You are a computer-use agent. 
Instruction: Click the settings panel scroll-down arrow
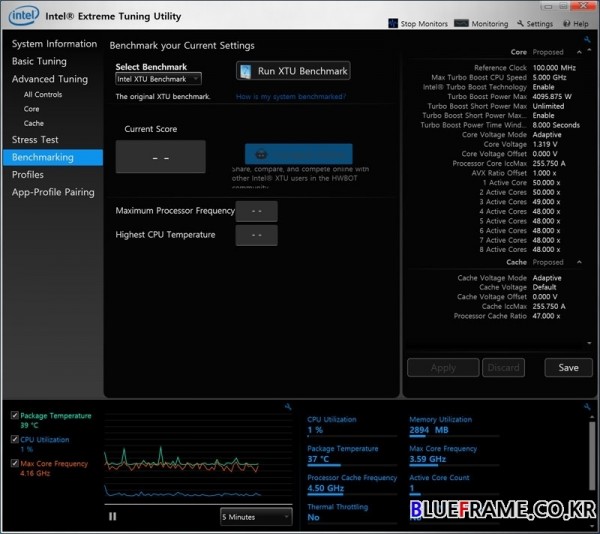coord(589,343)
